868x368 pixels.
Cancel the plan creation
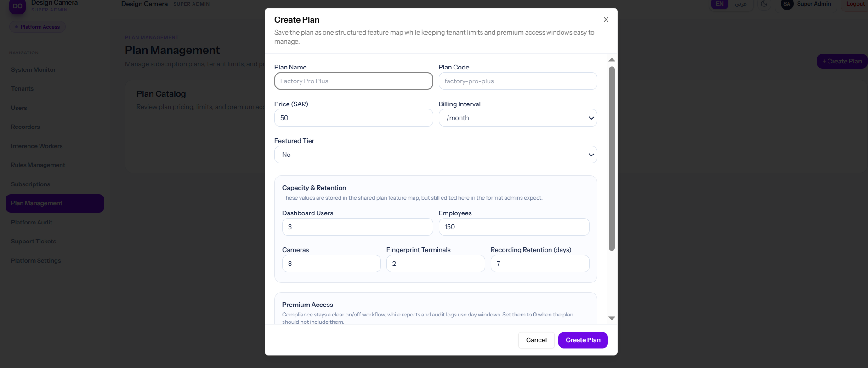pyautogui.click(x=536, y=340)
